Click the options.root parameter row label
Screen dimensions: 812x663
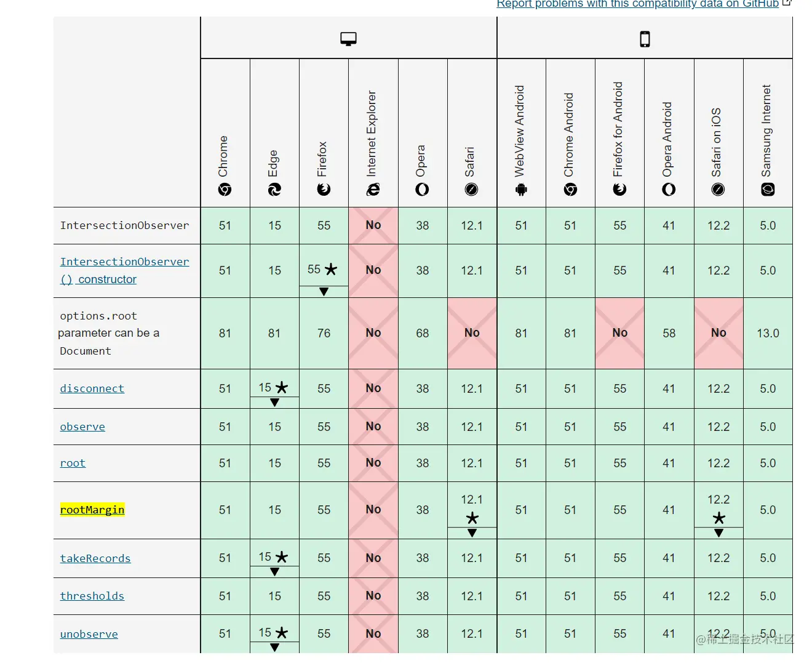(109, 333)
